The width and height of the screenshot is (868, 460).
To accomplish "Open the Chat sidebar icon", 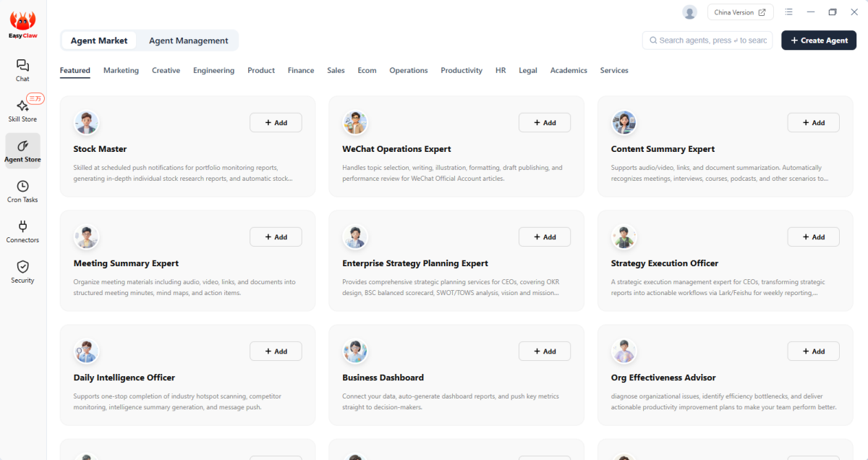I will click(x=22, y=66).
